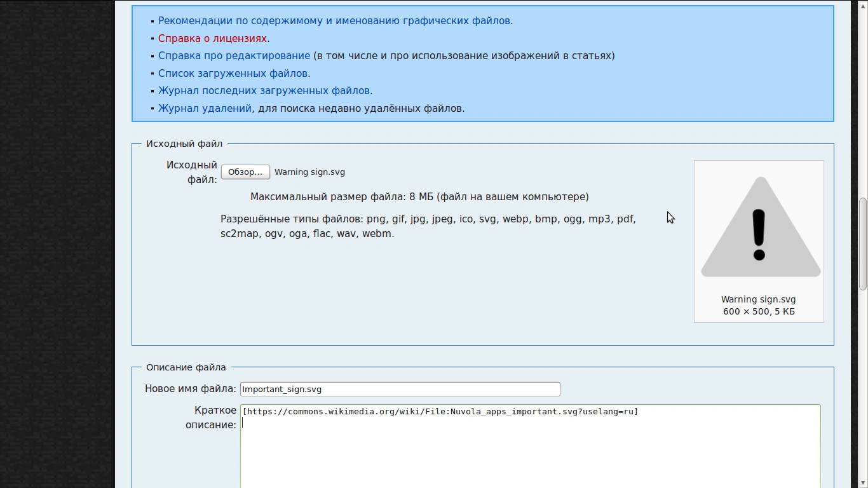This screenshot has width=868, height=488.
Task: Focus the 'Новое имя файла' input field
Action: [400, 390]
